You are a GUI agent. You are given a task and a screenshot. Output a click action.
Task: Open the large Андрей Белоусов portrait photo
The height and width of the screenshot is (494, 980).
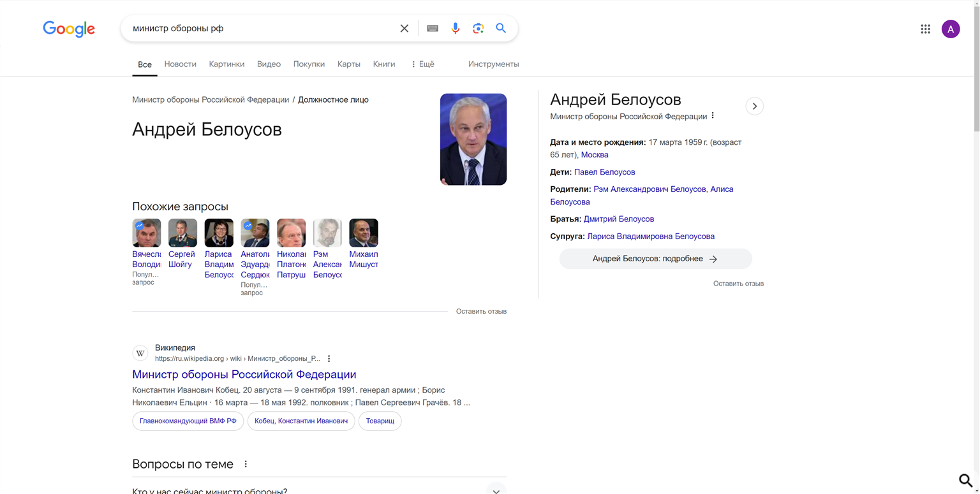(x=473, y=140)
